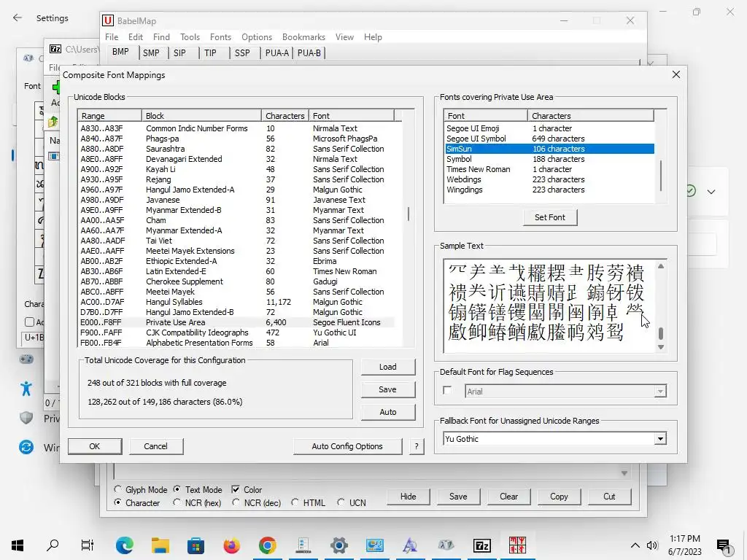This screenshot has width=747, height=560.
Task: Open the Arial flag font dropdown
Action: click(659, 392)
